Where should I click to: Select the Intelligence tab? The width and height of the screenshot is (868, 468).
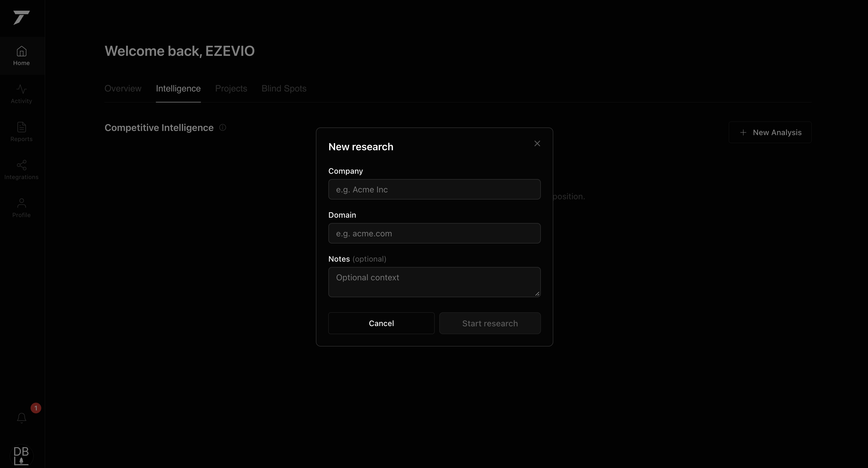(178, 88)
